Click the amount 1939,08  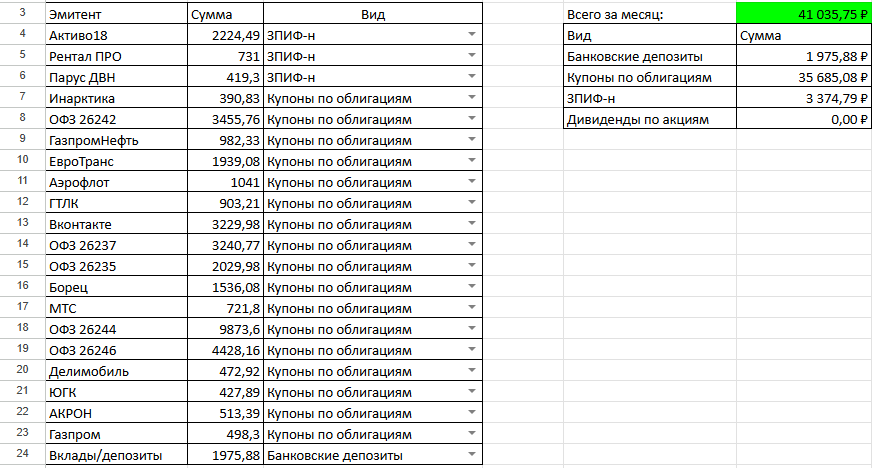[x=226, y=161]
